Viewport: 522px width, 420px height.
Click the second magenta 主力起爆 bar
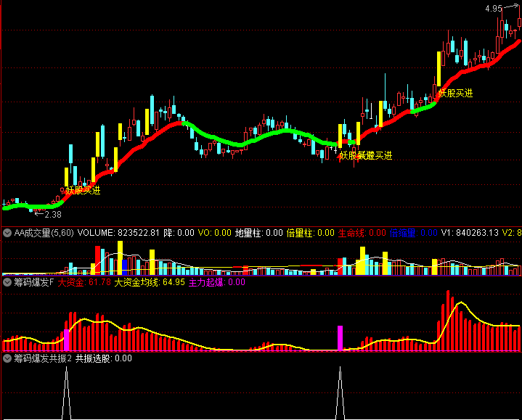coord(340,338)
